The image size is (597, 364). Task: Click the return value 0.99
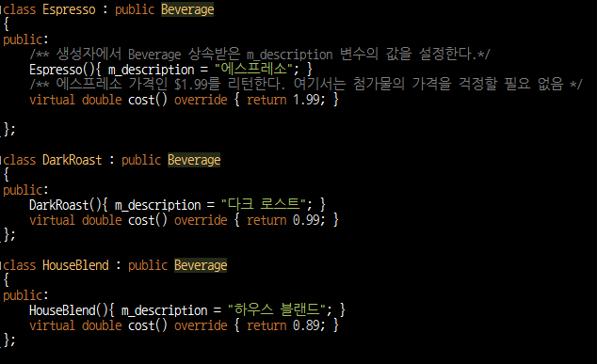coord(306,220)
